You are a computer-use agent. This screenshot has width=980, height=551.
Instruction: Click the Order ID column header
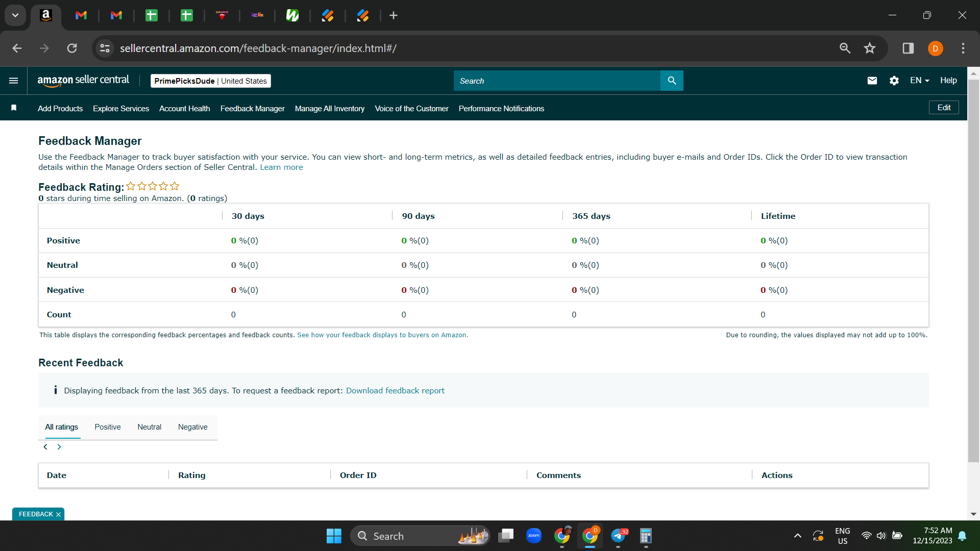tap(358, 475)
